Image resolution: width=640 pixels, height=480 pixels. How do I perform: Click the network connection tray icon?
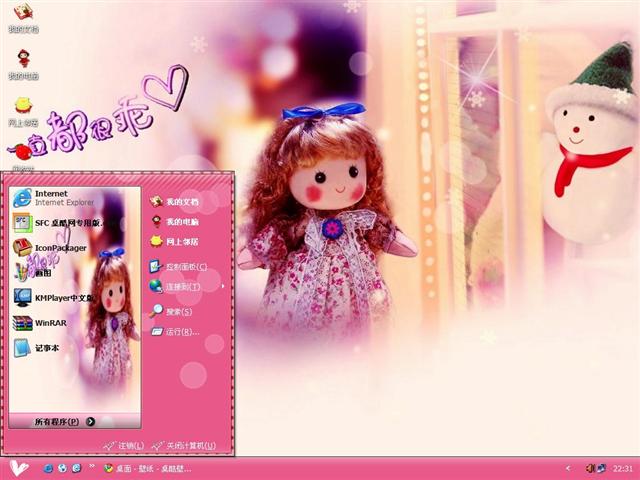[x=602, y=468]
